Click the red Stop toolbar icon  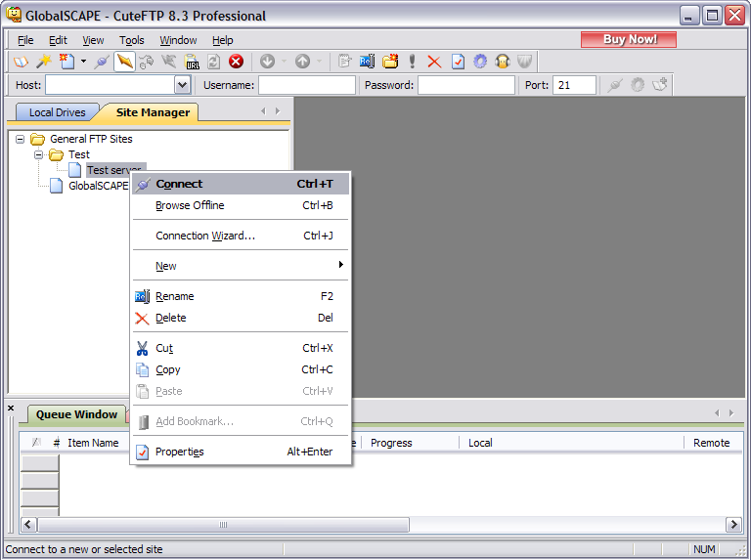(x=236, y=62)
